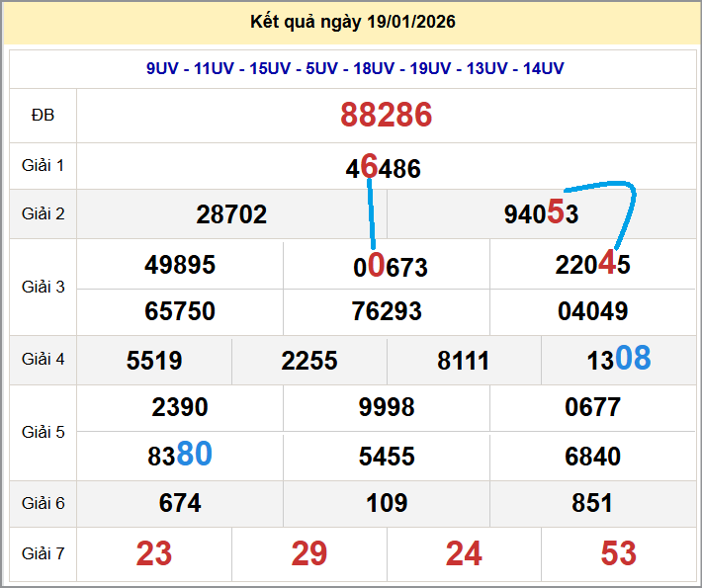Screen dimensions: 702x588
Task: Click the Giải 4 number 5519
Action: pos(154,361)
